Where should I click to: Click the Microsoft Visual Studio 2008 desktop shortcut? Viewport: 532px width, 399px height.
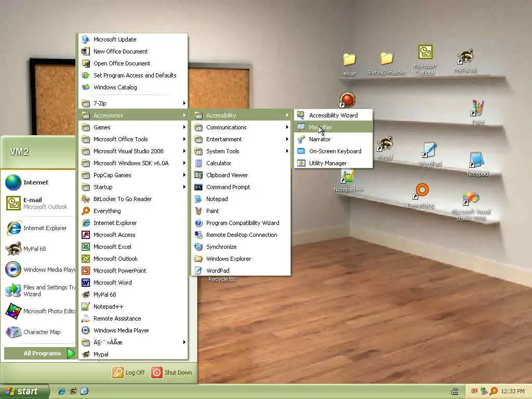click(471, 206)
